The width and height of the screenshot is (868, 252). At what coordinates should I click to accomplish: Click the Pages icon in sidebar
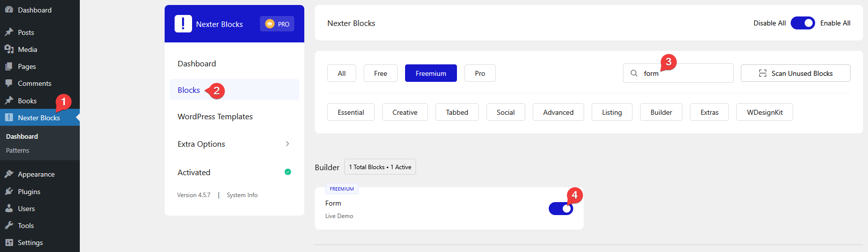click(x=9, y=66)
